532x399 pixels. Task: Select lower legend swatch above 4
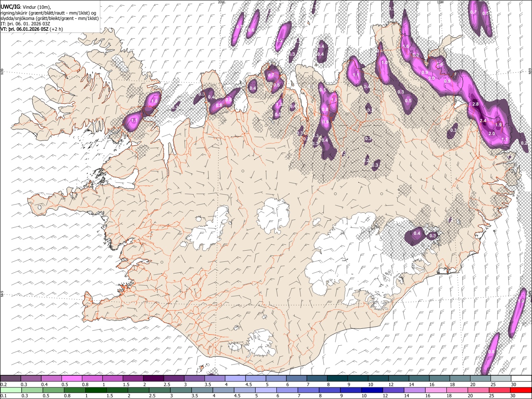(224, 390)
